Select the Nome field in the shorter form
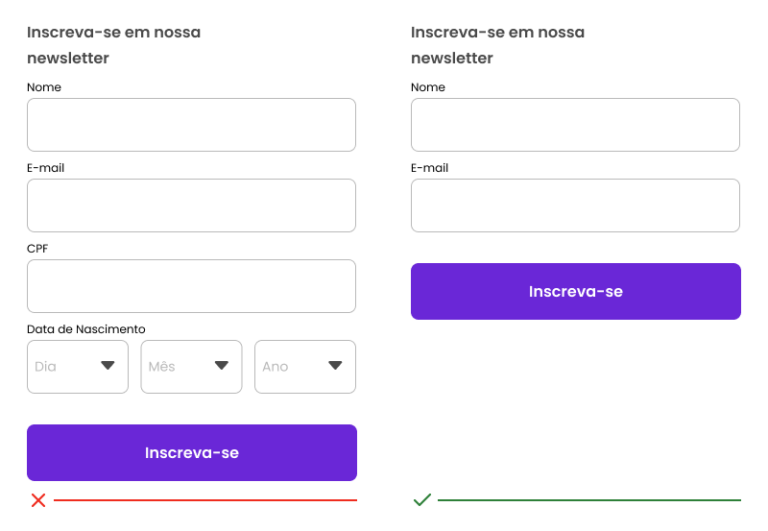The width and height of the screenshot is (768, 531). (575, 125)
